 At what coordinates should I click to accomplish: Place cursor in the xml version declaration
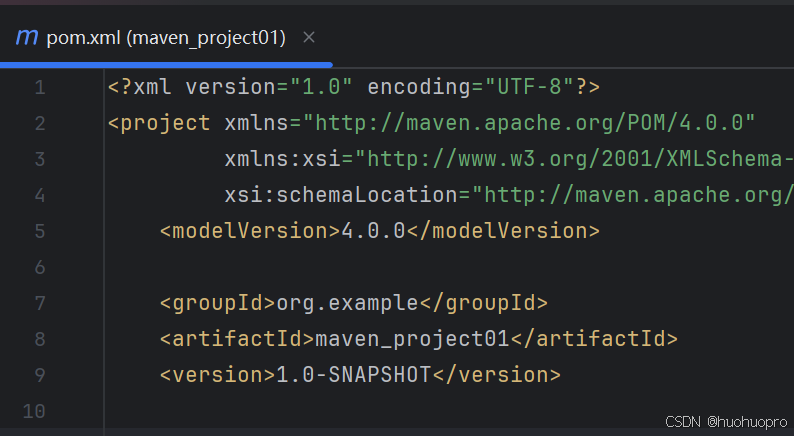coord(353,87)
